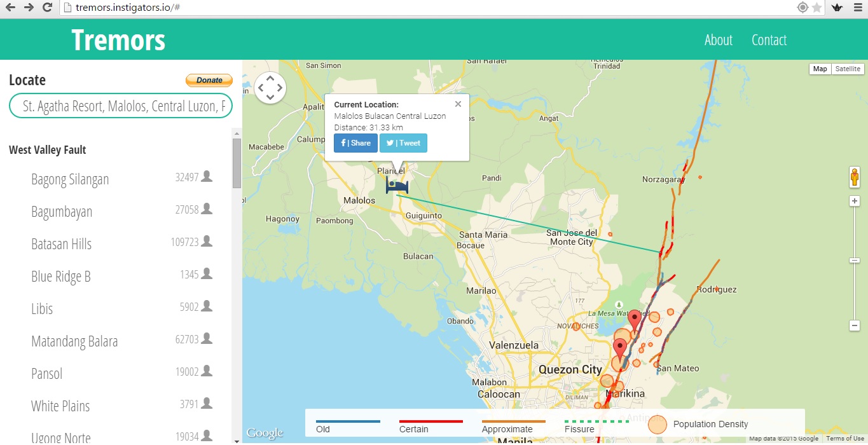Click the red marker near La Mesa Watershed

pos(635,321)
